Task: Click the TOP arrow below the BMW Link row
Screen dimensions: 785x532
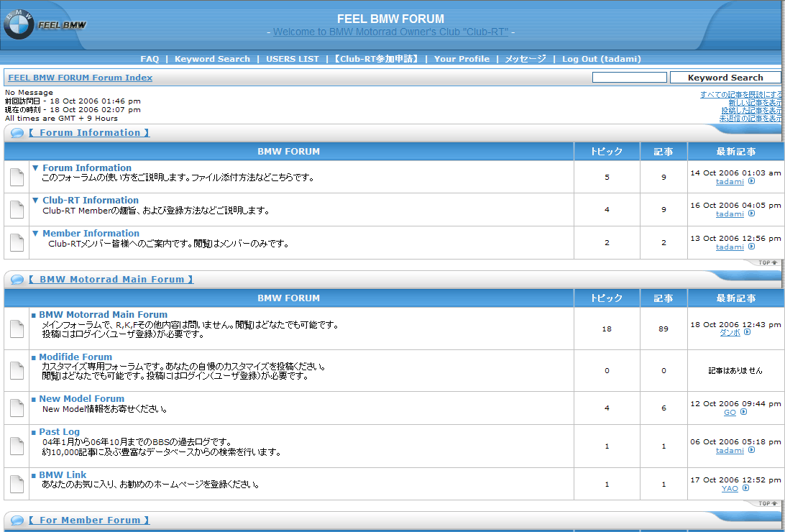Action: point(768,503)
